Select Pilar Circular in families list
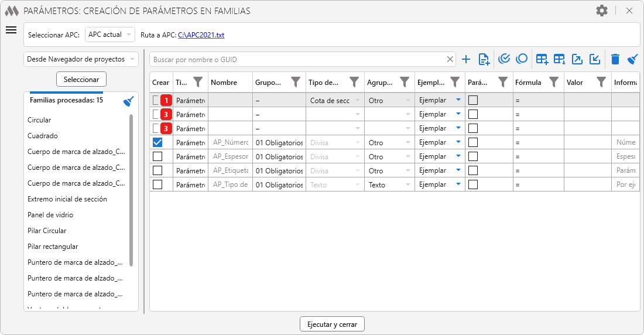Screen dimensions: 644x335 click(x=47, y=231)
